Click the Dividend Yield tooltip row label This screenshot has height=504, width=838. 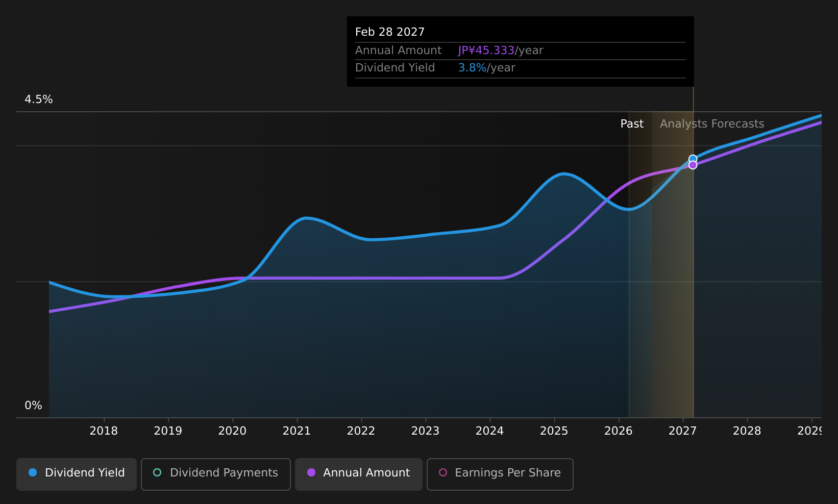(x=395, y=68)
